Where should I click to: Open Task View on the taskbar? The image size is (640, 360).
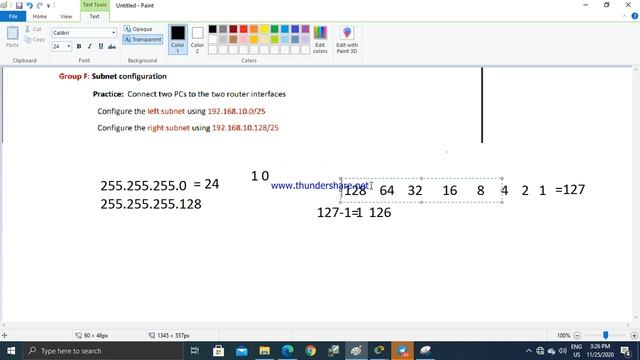(x=195, y=351)
